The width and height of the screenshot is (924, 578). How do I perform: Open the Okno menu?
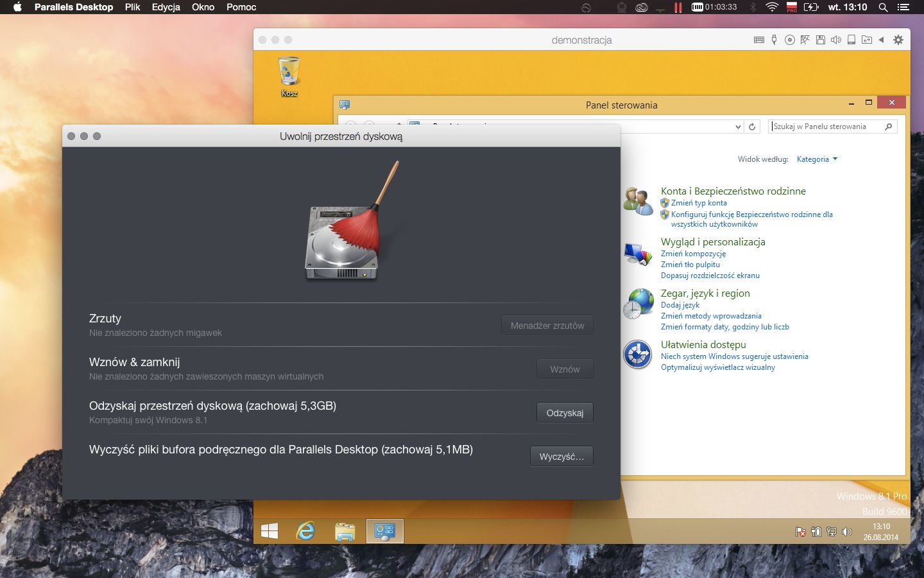tap(203, 7)
